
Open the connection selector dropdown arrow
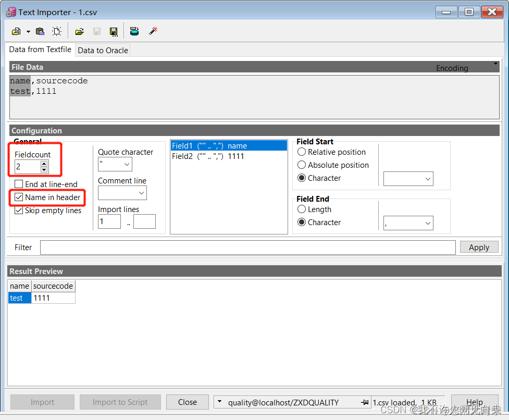[220, 402]
